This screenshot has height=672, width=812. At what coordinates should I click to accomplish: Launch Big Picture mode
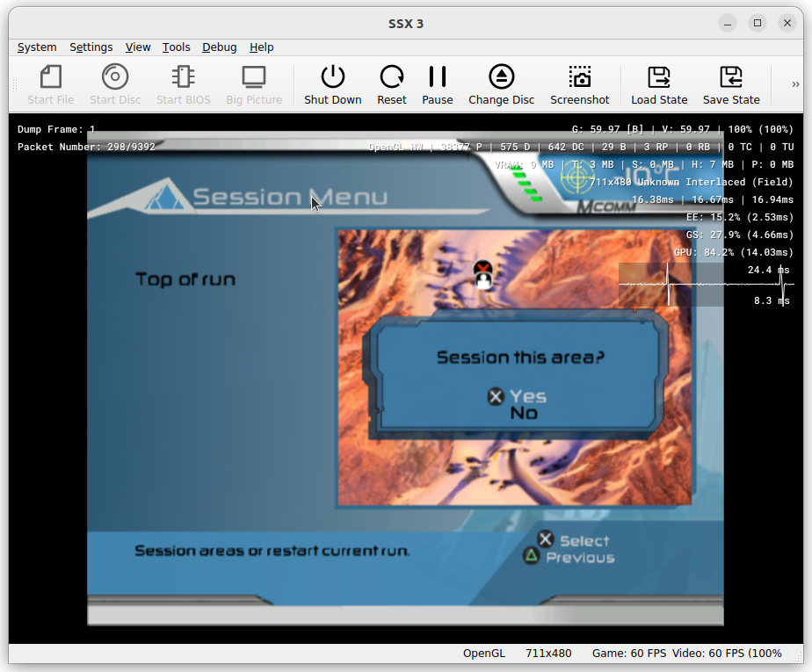point(253,83)
